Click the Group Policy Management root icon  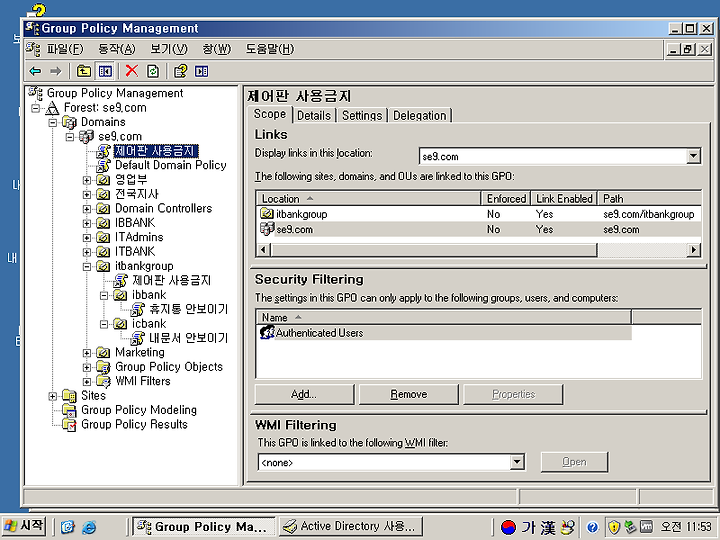click(36, 93)
